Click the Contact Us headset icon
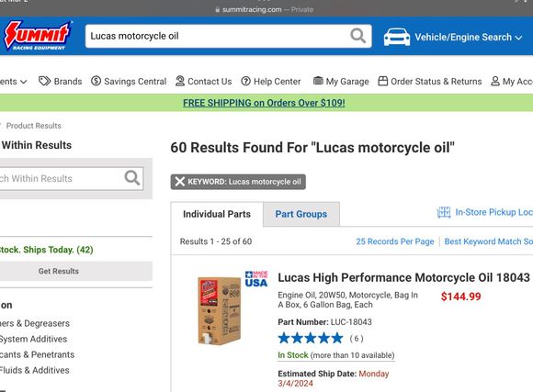This screenshot has width=533, height=392. point(180,81)
